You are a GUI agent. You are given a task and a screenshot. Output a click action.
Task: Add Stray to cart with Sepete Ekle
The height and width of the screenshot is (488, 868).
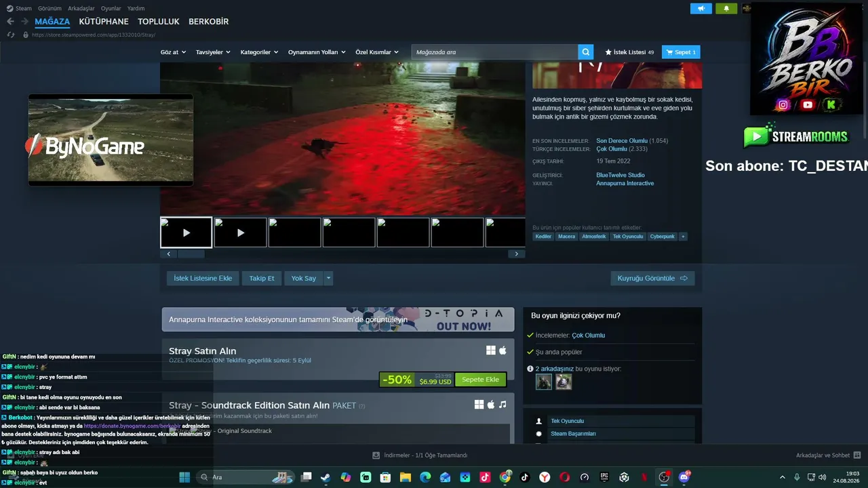tap(480, 380)
